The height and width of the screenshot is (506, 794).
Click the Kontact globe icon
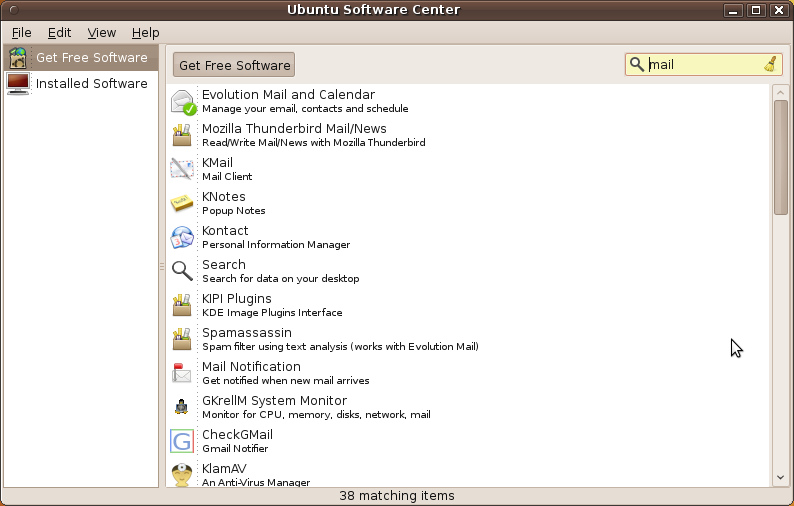pyautogui.click(x=182, y=238)
